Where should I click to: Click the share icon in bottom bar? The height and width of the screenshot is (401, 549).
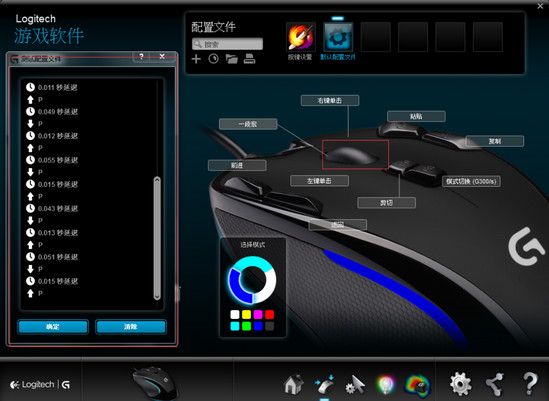tap(495, 384)
